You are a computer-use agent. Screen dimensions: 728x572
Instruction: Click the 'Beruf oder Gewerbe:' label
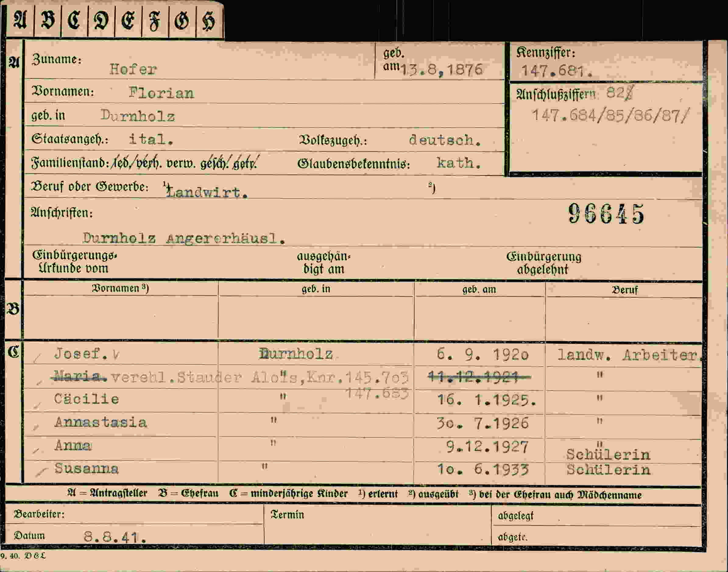(x=90, y=186)
